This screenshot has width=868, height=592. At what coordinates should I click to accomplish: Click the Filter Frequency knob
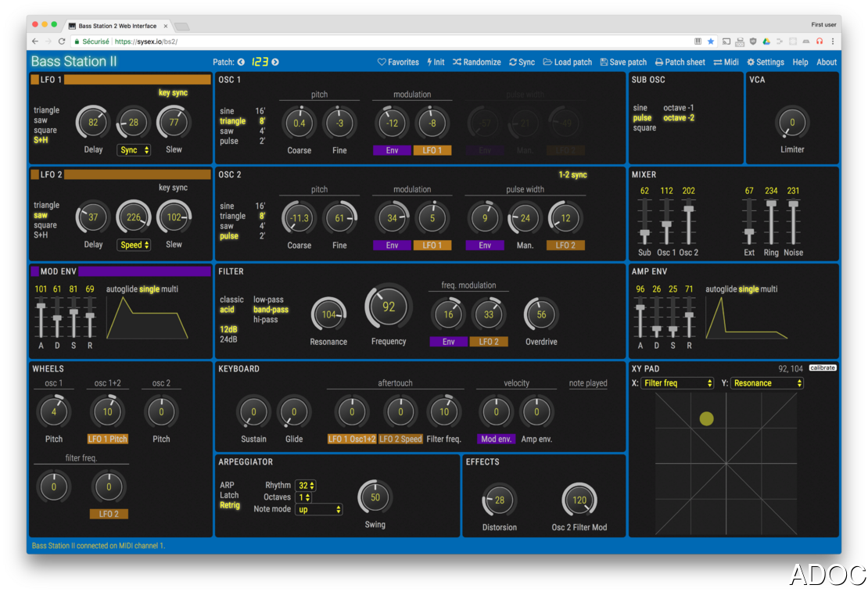(389, 307)
